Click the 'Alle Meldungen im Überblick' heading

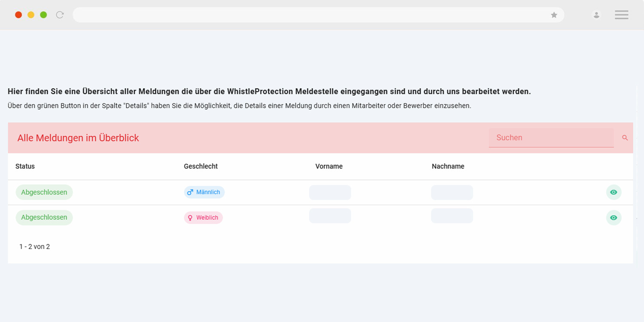coord(78,138)
